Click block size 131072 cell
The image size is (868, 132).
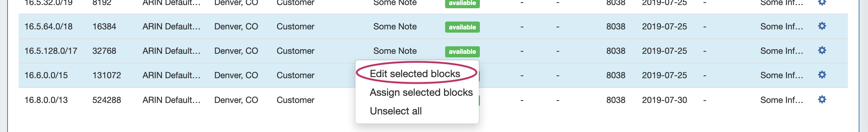point(107,75)
